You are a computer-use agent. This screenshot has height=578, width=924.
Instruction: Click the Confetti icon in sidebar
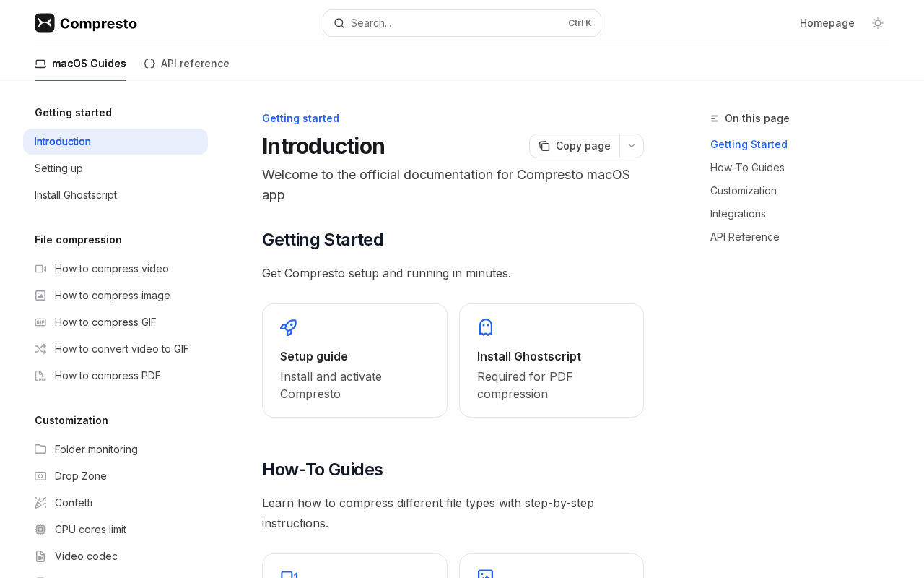point(40,503)
